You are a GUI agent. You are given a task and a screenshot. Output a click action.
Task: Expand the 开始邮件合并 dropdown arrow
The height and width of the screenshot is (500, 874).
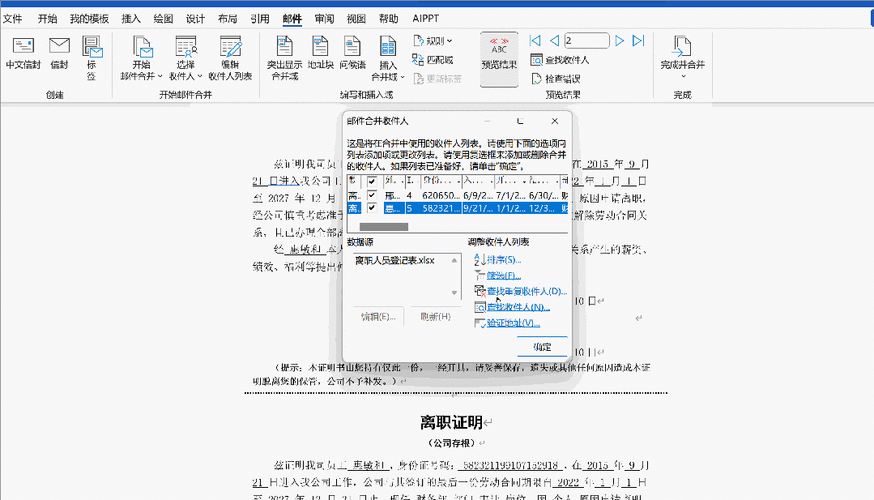tap(160, 76)
